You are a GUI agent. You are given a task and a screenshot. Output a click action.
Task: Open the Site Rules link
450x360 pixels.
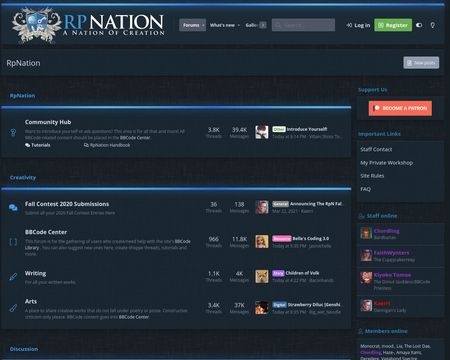point(372,176)
